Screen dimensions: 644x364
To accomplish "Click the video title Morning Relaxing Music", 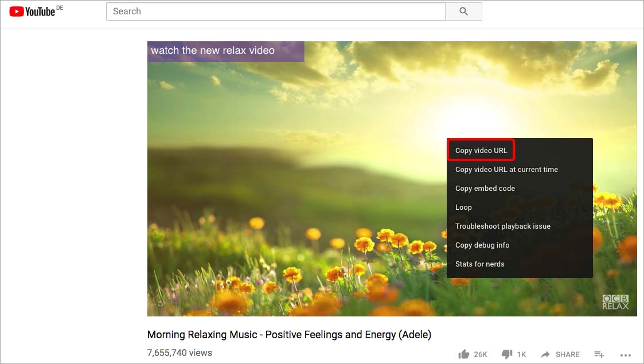I will click(x=289, y=335).
